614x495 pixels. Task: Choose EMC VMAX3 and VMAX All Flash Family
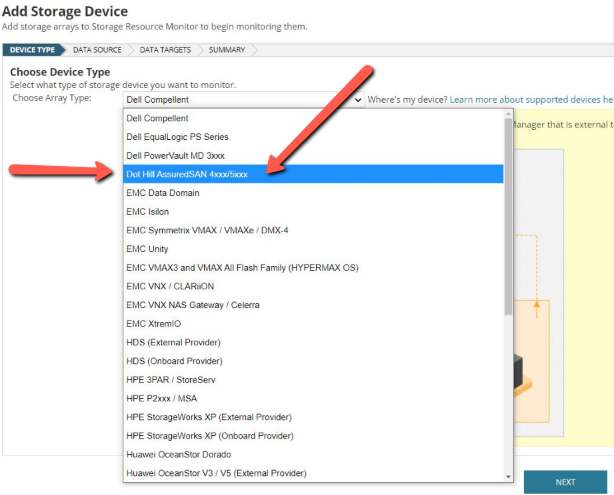(x=313, y=267)
